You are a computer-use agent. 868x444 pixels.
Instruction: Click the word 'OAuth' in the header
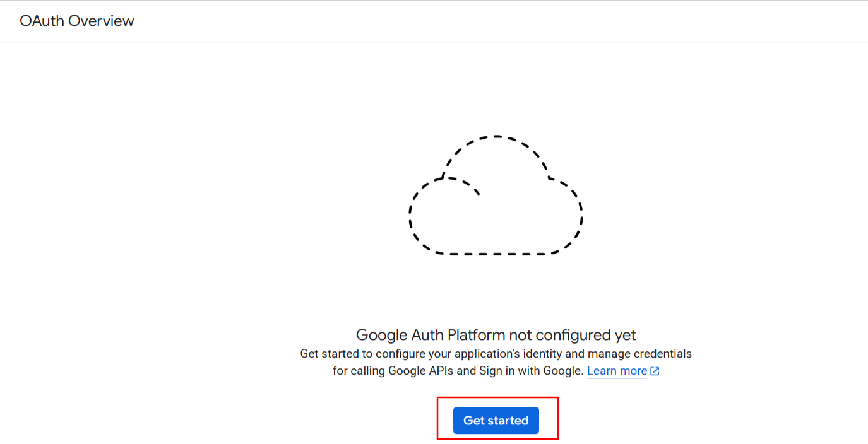[x=42, y=21]
